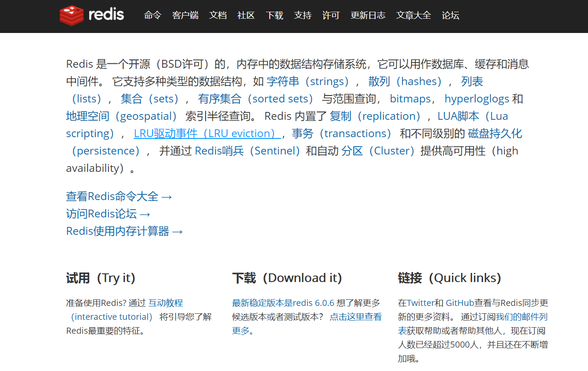Open the 有序集合（sorted sets）link
The width and height of the screenshot is (588, 371).
(x=258, y=99)
